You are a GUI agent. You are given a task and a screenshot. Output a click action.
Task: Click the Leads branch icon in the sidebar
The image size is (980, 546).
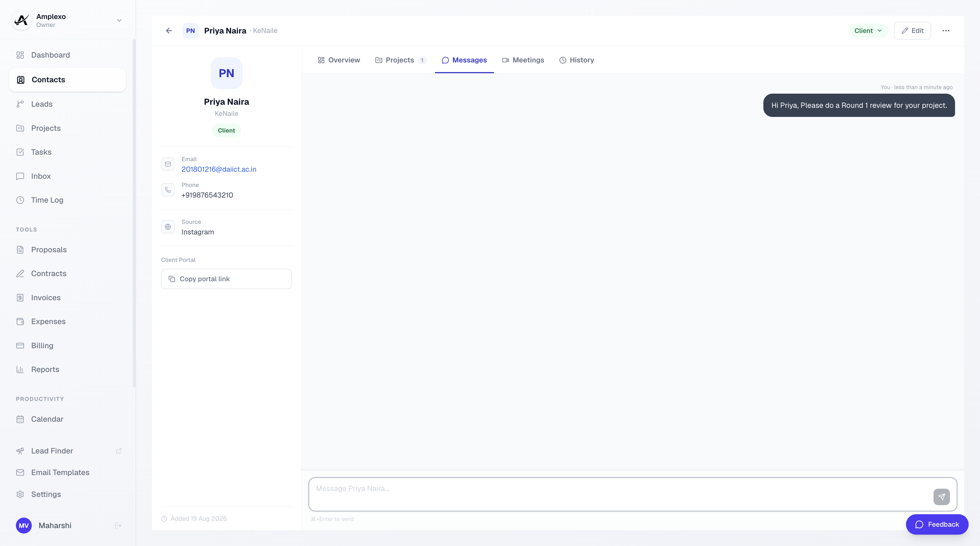(20, 104)
